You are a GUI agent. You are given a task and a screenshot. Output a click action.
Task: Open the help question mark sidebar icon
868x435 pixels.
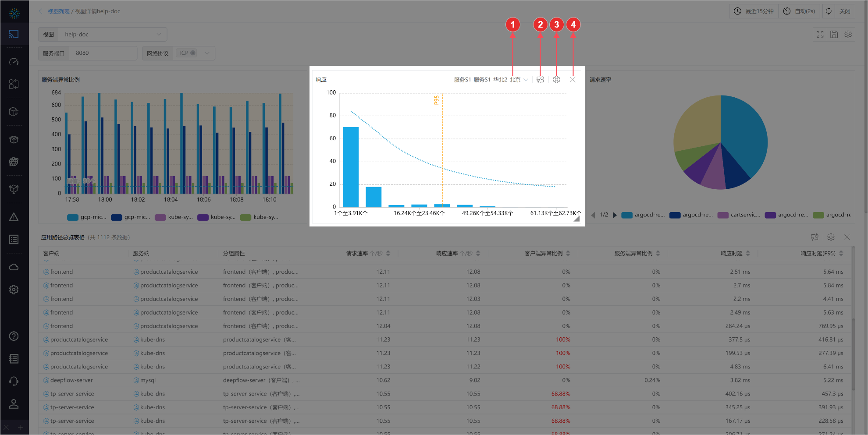pyautogui.click(x=14, y=336)
